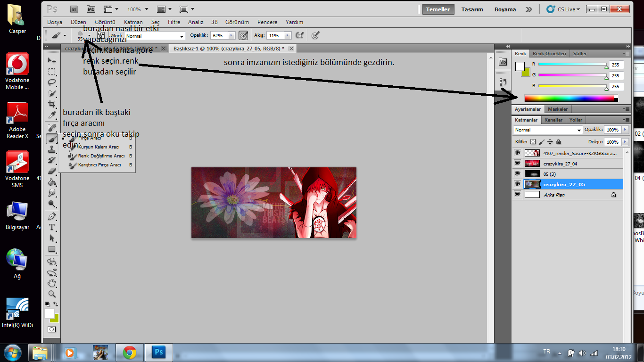644x362 pixels.
Task: Hide the 05 (3) layer
Action: 518,173
